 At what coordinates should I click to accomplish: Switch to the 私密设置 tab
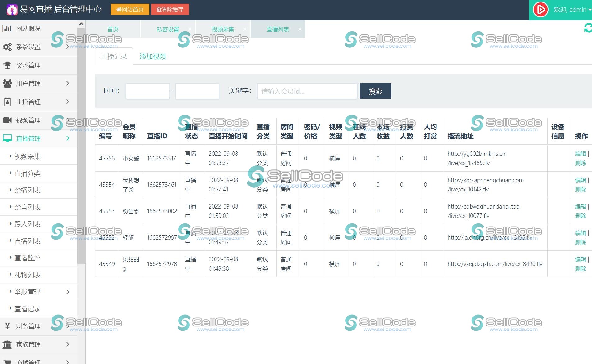pyautogui.click(x=168, y=29)
